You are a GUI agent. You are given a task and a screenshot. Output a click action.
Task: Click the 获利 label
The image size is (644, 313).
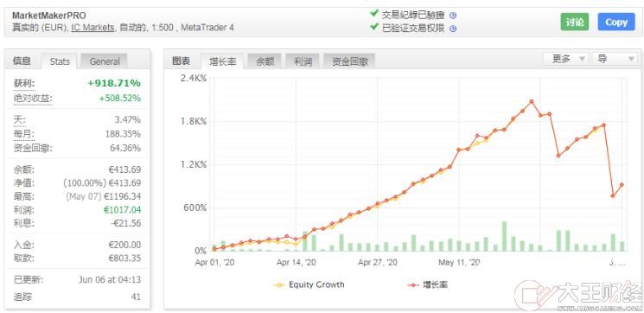(x=24, y=83)
